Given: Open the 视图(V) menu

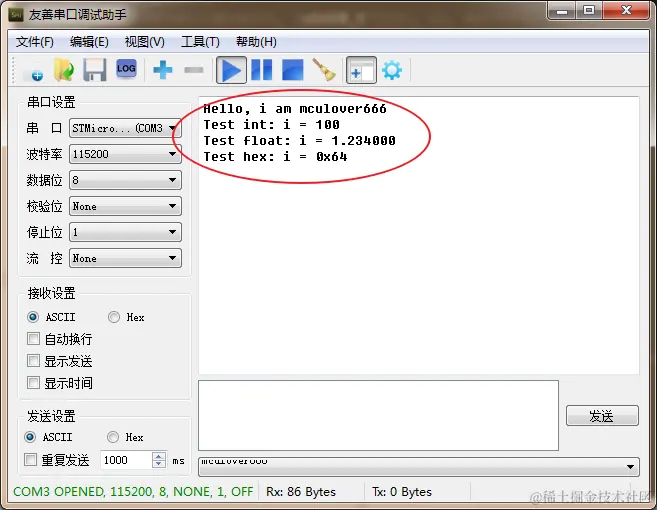Looking at the screenshot, I should point(145,42).
